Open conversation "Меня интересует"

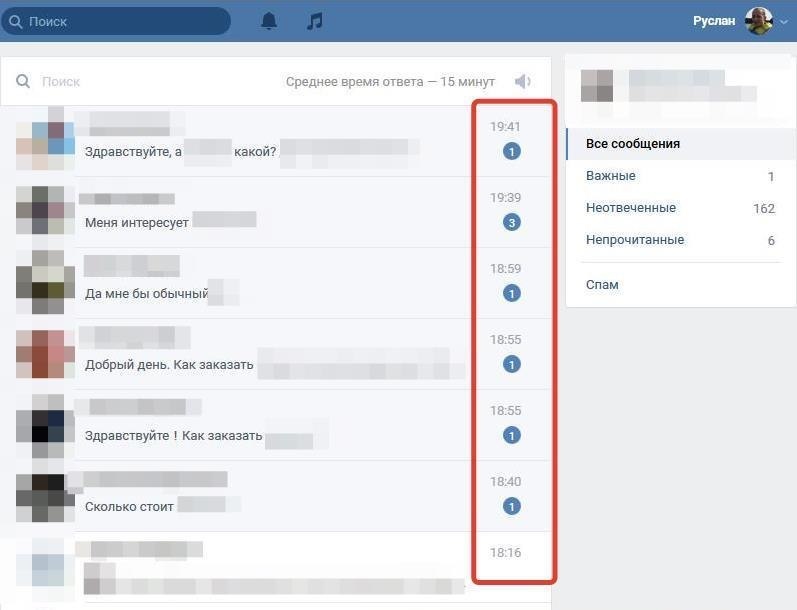(x=275, y=212)
